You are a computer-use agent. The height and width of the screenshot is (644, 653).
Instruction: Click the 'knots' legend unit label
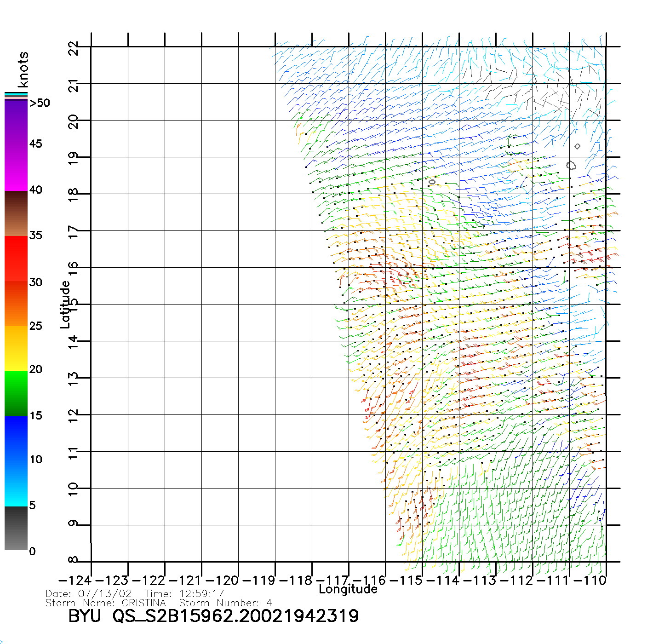23,69
